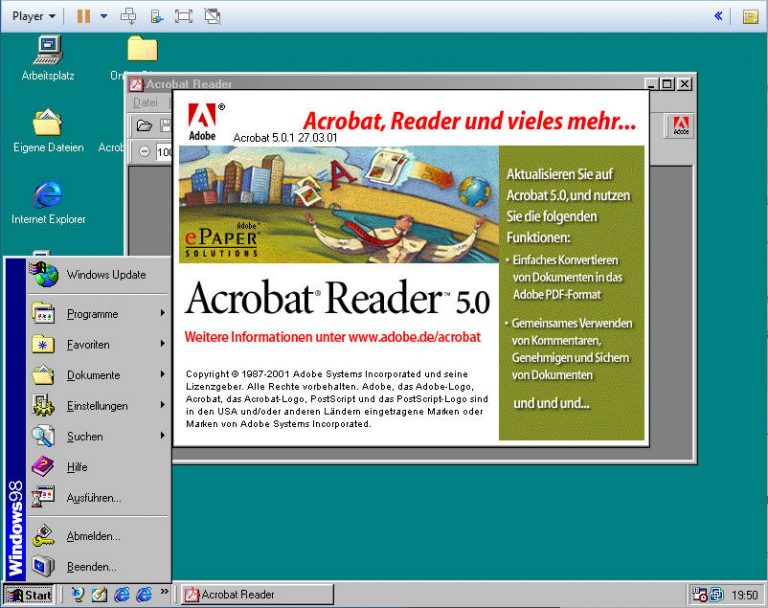Expand the Dokumente submenu arrow
The height and width of the screenshot is (608, 768).
163,374
